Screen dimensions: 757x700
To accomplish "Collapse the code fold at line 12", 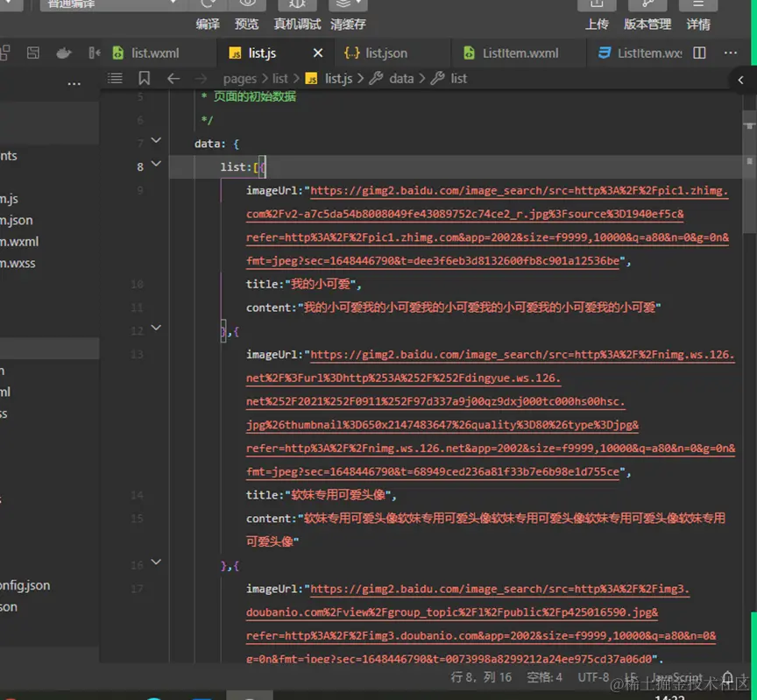I will coord(156,328).
